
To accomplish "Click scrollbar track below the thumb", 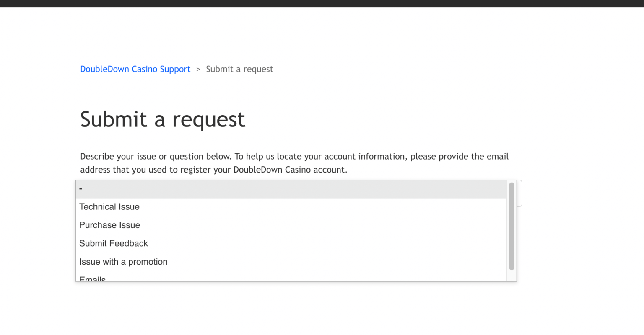I will pos(512,276).
